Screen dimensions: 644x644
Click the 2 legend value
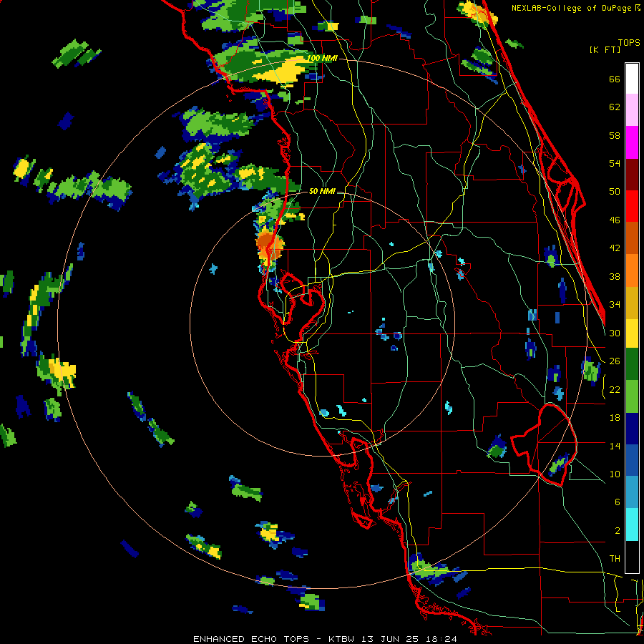tap(618, 530)
